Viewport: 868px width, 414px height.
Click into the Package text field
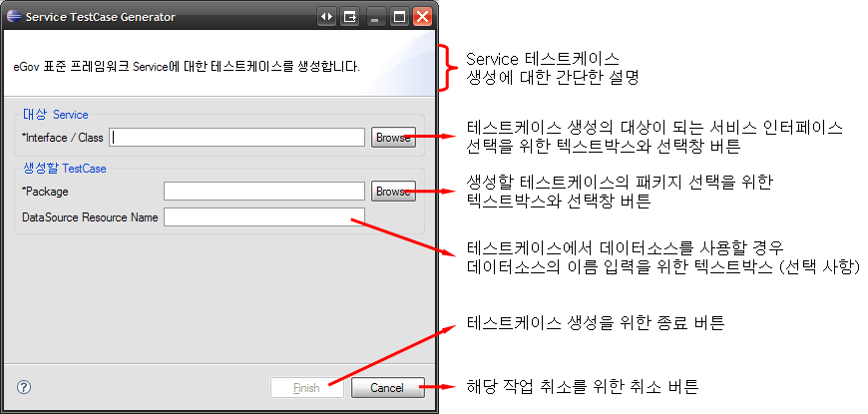[x=263, y=191]
